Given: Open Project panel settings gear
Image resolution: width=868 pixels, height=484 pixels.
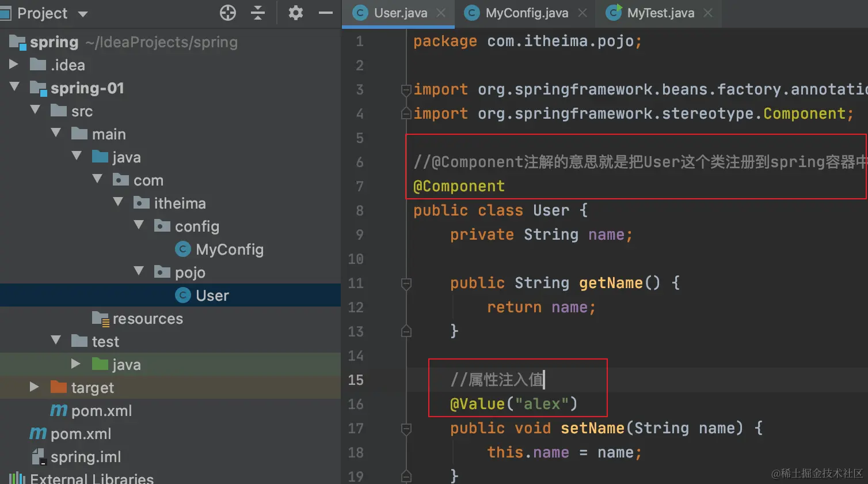Looking at the screenshot, I should coord(296,13).
